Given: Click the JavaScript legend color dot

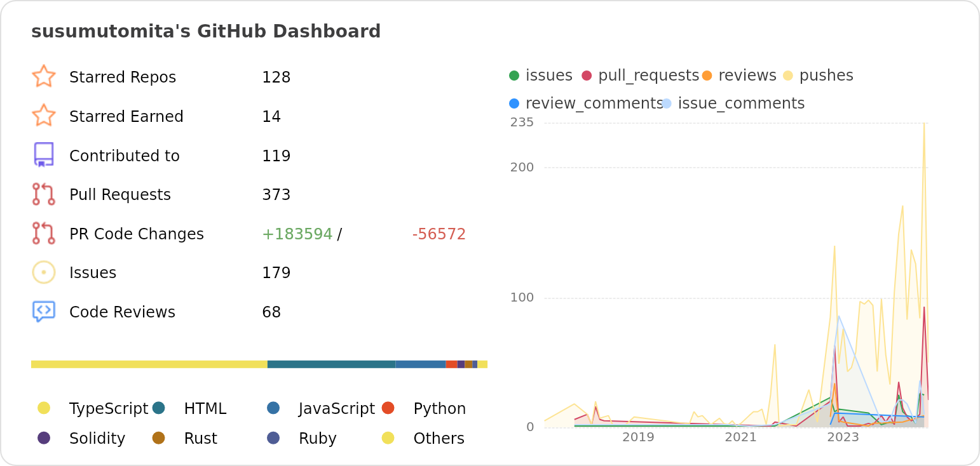Looking at the screenshot, I should [x=273, y=408].
